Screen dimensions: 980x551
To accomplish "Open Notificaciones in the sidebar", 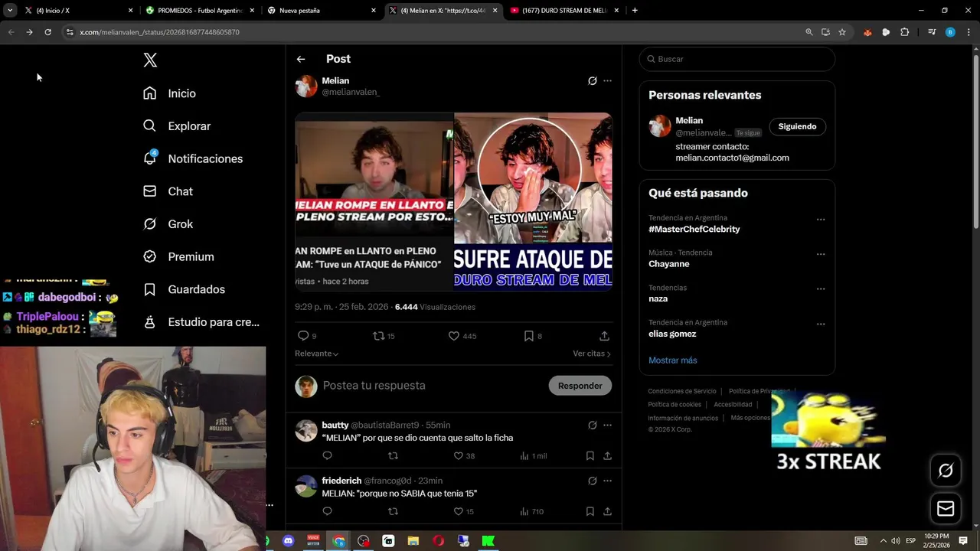I will 193,158.
